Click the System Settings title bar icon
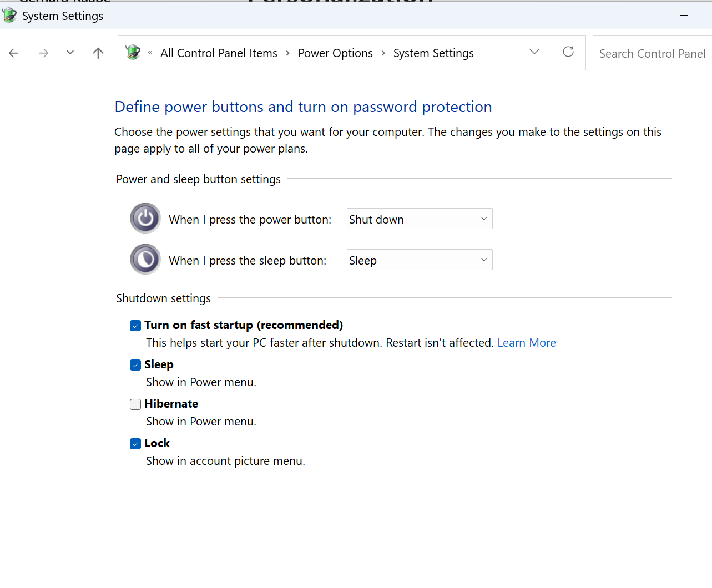 tap(9, 16)
